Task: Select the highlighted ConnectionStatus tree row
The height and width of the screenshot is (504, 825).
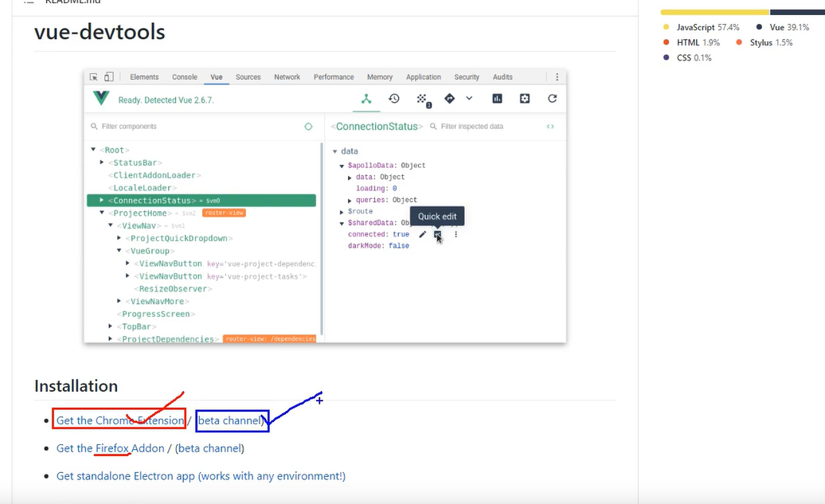Action: (x=201, y=201)
